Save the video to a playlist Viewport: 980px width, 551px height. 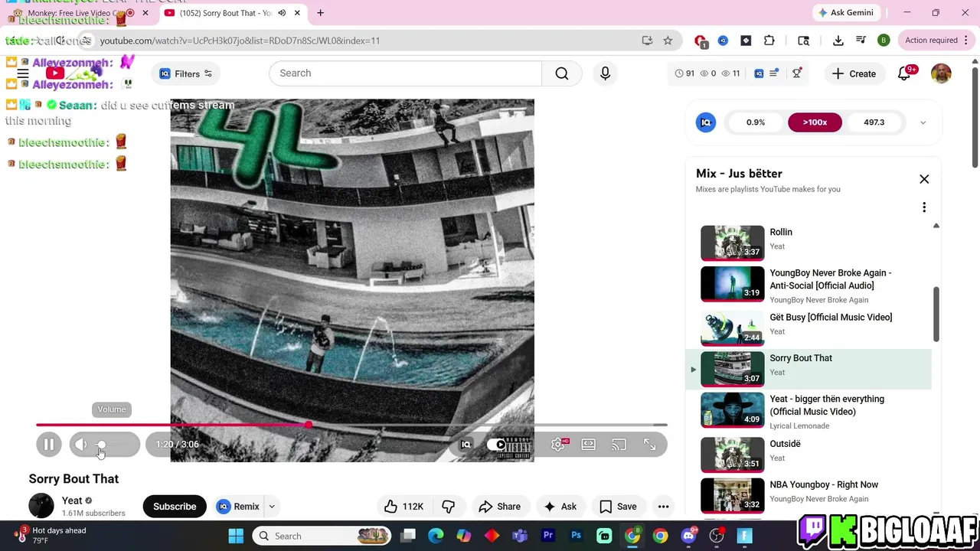pyautogui.click(x=618, y=507)
